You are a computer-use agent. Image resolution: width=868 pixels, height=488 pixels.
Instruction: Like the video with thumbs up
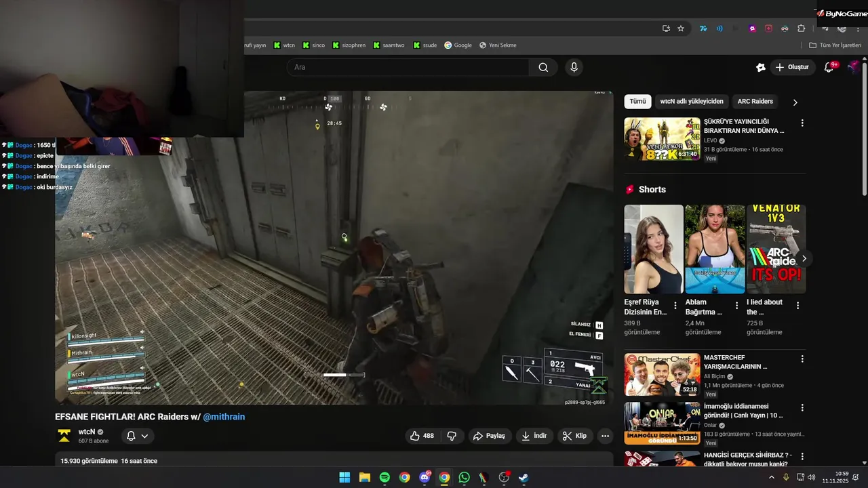(422, 436)
